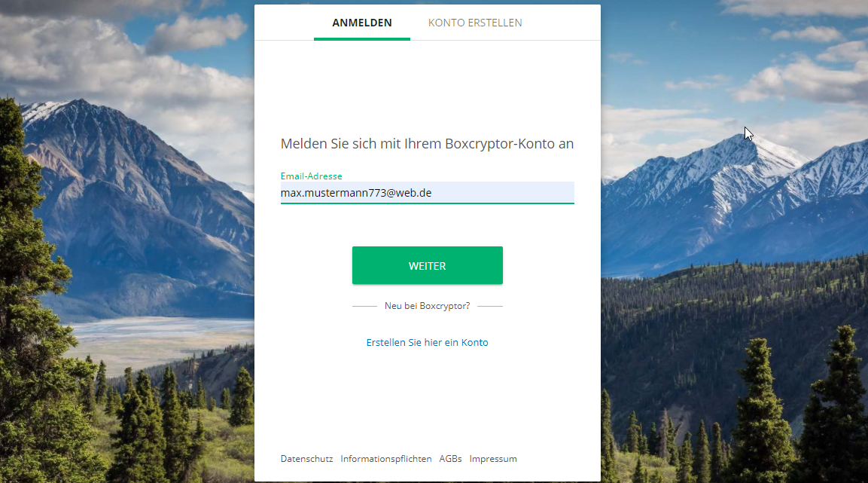The width and height of the screenshot is (868, 483).
Task: Open the Datenschutz footer link
Action: 306,459
